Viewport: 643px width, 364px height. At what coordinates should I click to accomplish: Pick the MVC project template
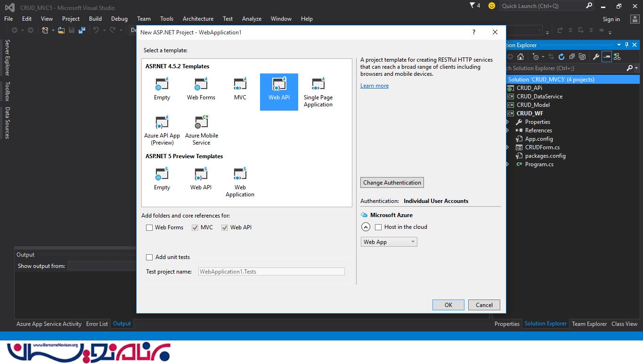pyautogui.click(x=240, y=85)
